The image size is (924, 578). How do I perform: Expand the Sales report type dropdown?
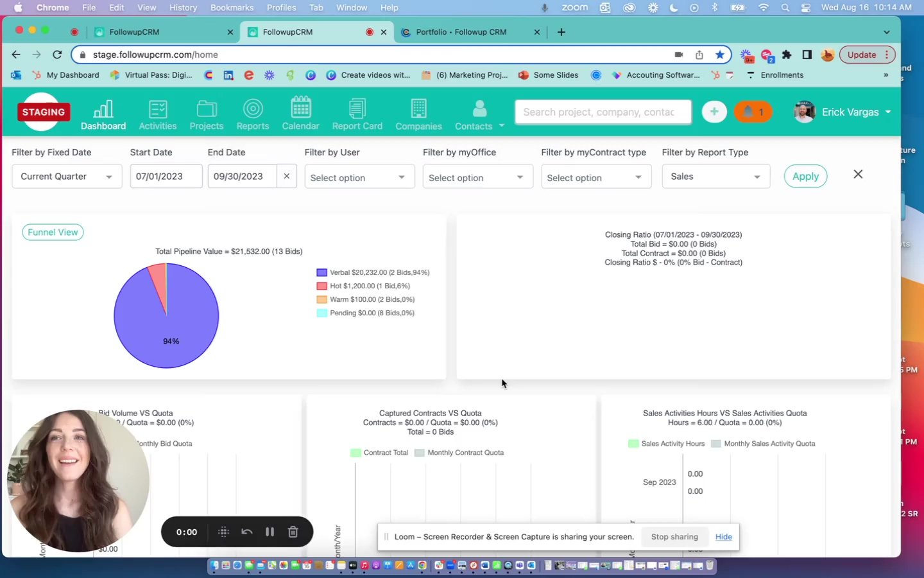(x=715, y=177)
